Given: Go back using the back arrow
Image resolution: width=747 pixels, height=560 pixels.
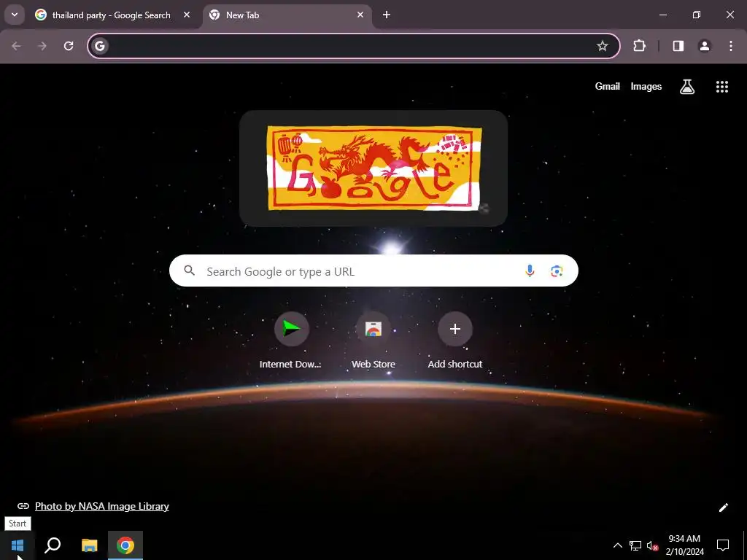Looking at the screenshot, I should pos(16,46).
